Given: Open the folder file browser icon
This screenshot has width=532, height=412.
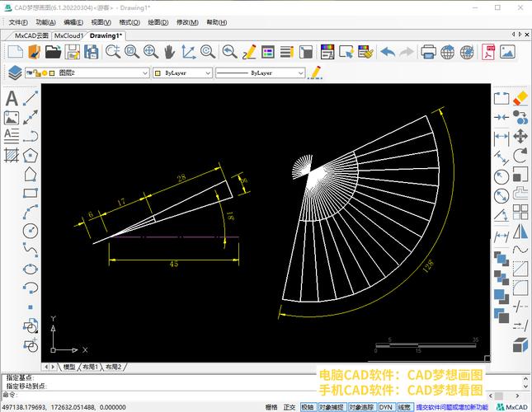Looking at the screenshot, I should click(54, 52).
